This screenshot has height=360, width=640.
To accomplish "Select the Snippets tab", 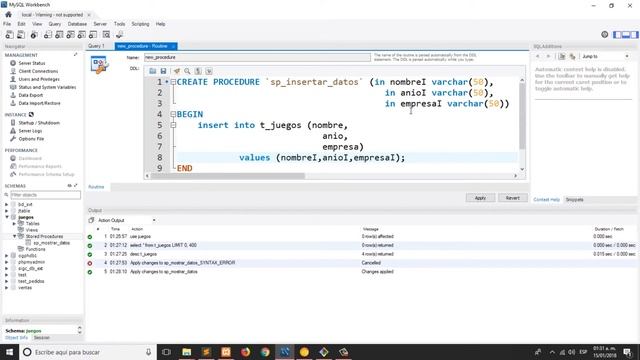I will click(x=574, y=200).
